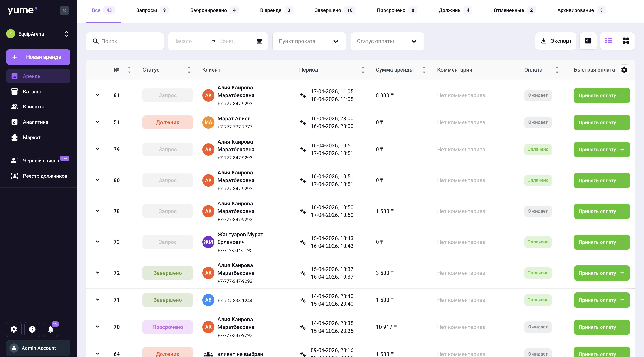Accept payment for rental 51
The image size is (644, 357).
(x=601, y=122)
